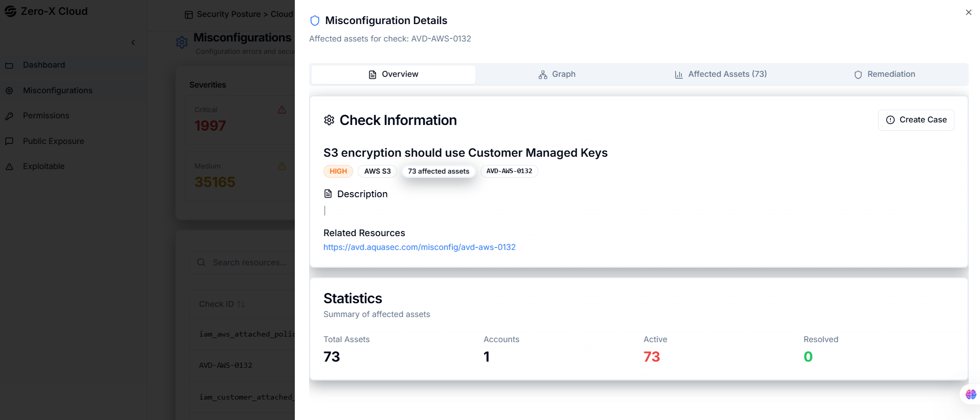The width and height of the screenshot is (980, 420).
Task: Click the Overview tab document icon
Action: click(373, 75)
